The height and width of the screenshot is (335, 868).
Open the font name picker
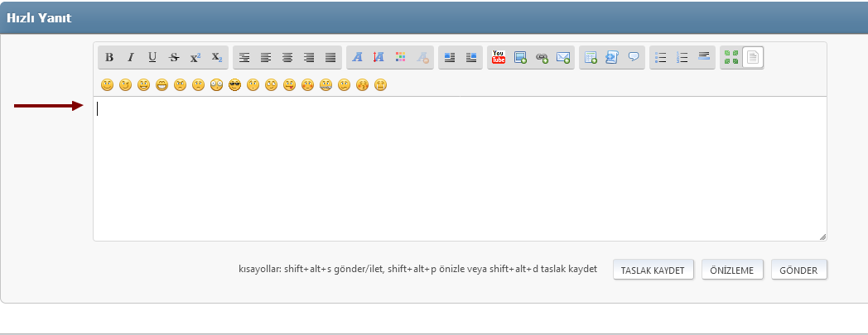pos(358,57)
